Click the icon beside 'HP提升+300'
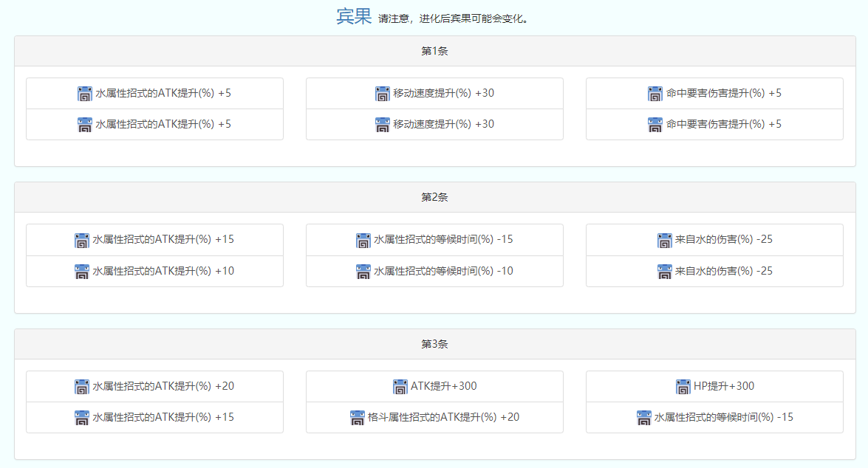The height and width of the screenshot is (468, 868). [683, 387]
